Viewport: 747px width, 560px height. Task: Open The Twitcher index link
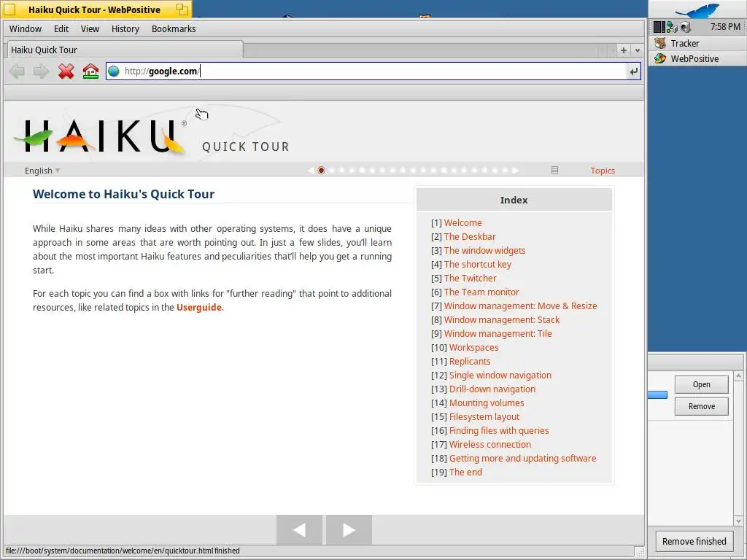470,278
